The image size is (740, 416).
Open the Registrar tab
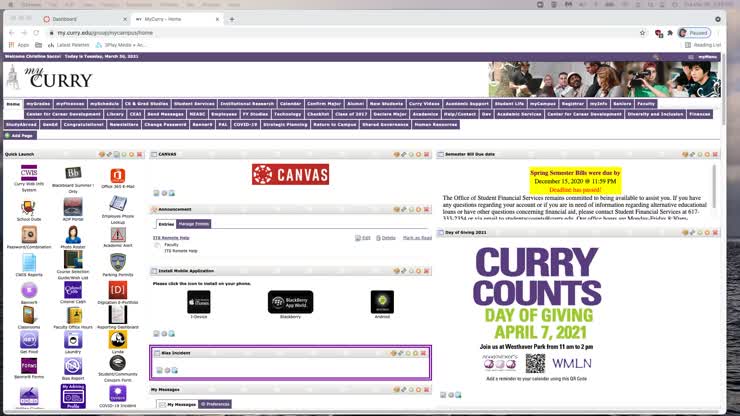[x=572, y=104]
